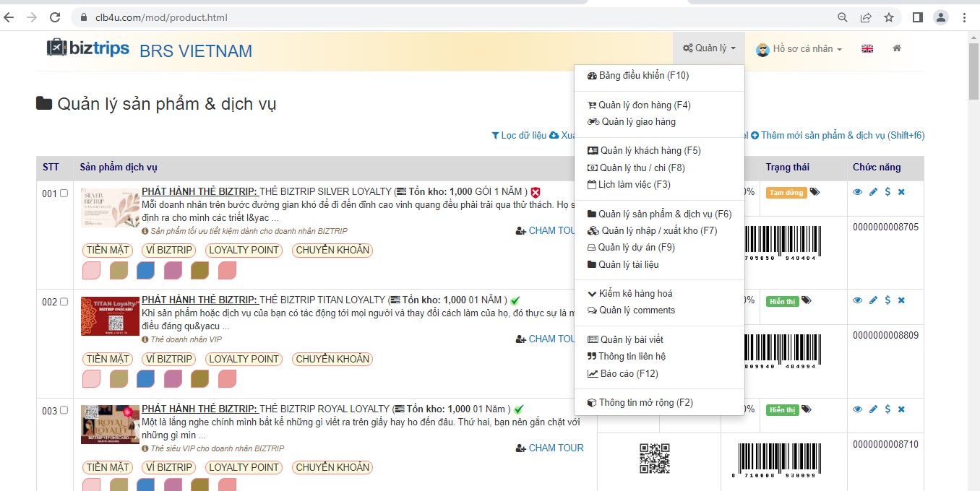This screenshot has height=491, width=980.
Task: Go back with the browser back arrow
Action: [x=9, y=17]
